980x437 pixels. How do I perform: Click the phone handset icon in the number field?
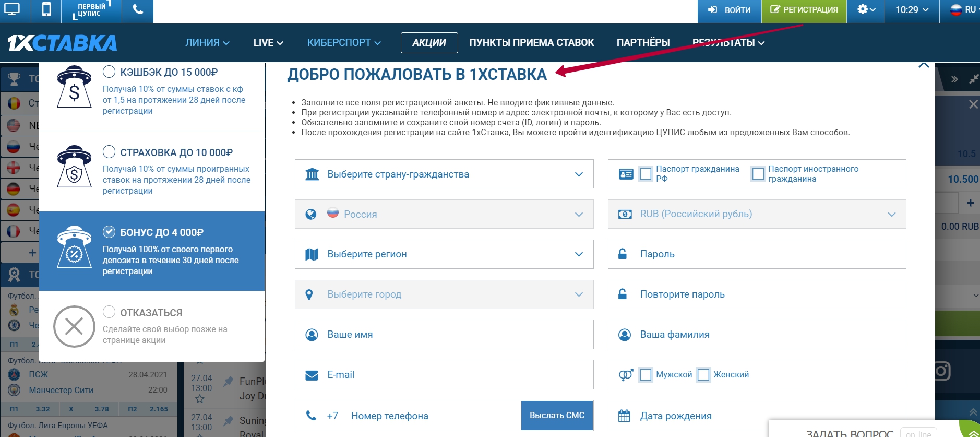point(312,416)
